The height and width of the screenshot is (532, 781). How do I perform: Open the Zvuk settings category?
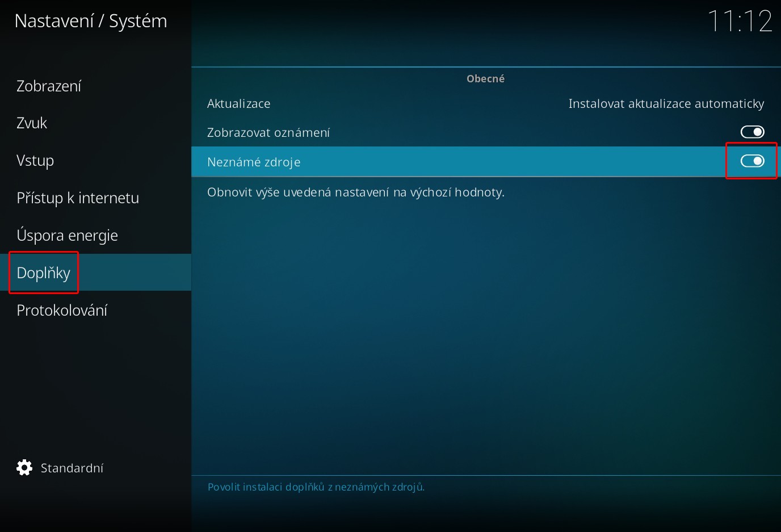32,123
